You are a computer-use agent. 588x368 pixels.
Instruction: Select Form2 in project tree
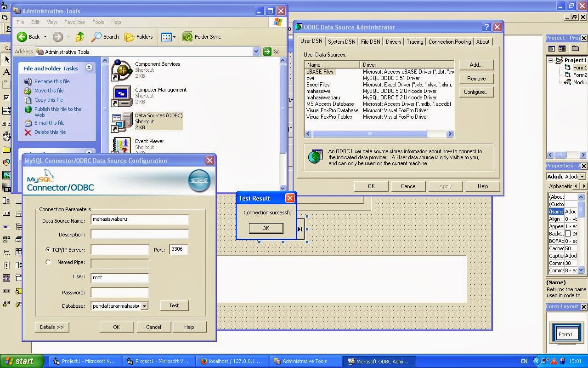(x=580, y=75)
